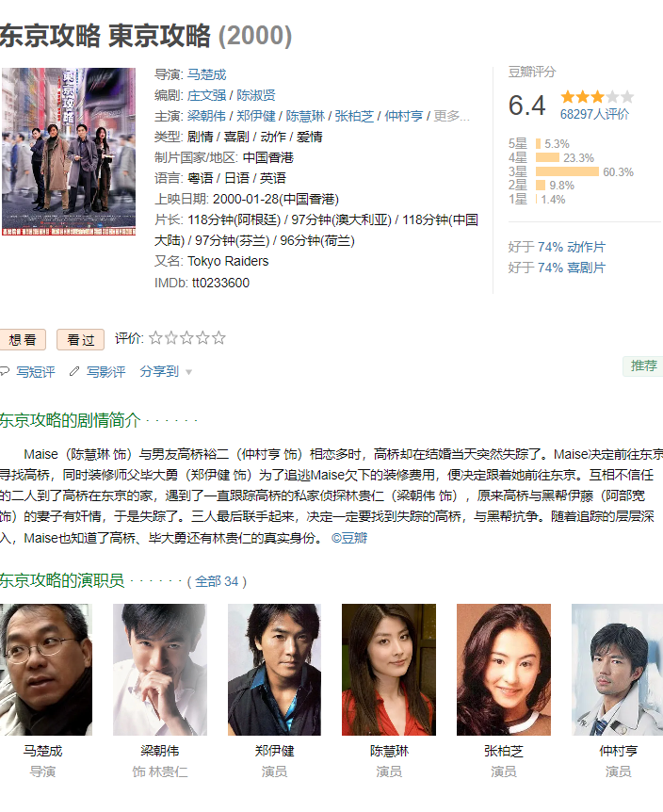The height and width of the screenshot is (812, 663).
Task: Click the three-star 60.3% rating bar
Action: pyautogui.click(x=567, y=171)
